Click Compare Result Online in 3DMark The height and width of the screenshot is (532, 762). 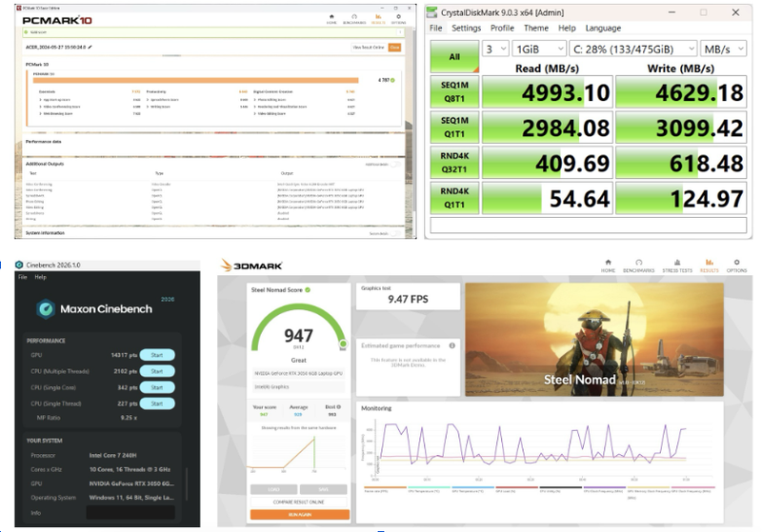pyautogui.click(x=299, y=502)
